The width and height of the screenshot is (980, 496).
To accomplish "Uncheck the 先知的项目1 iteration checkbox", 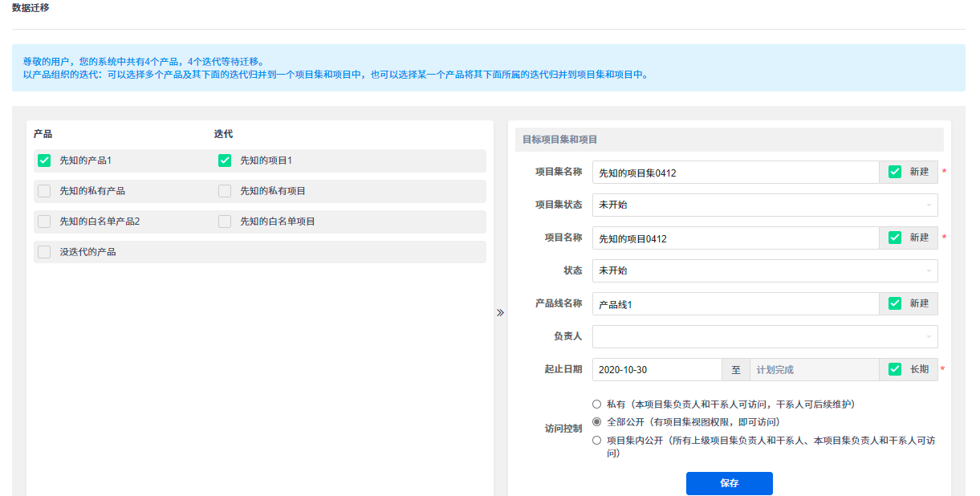I will pyautogui.click(x=225, y=161).
